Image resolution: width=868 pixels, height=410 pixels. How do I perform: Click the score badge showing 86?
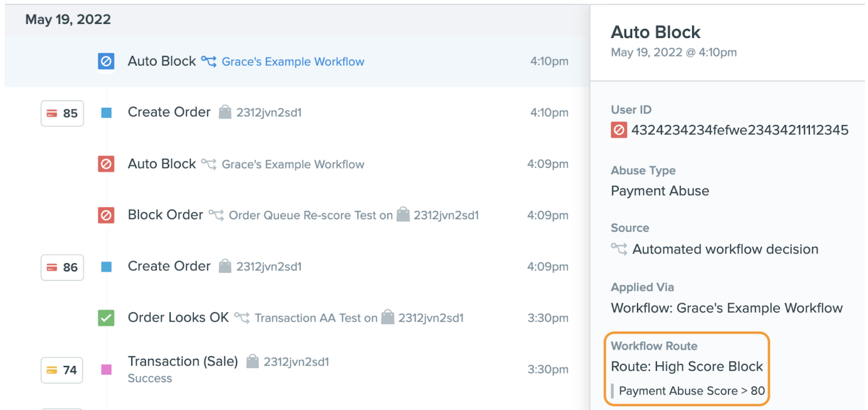[62, 267]
